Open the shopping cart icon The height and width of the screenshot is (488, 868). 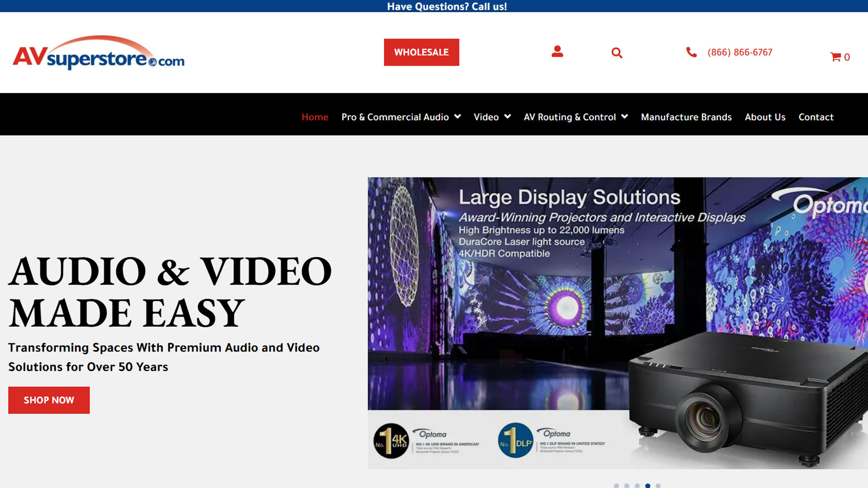point(835,57)
